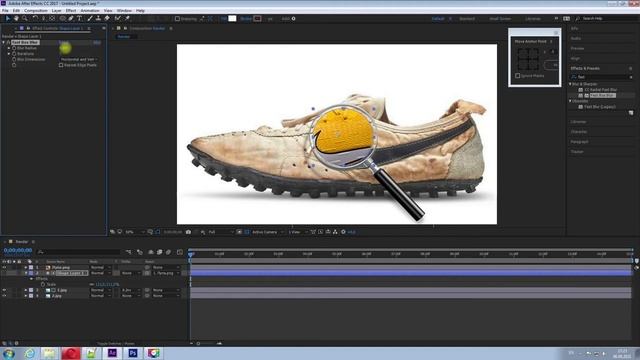Select the Clone Stamp tool

(x=98, y=18)
